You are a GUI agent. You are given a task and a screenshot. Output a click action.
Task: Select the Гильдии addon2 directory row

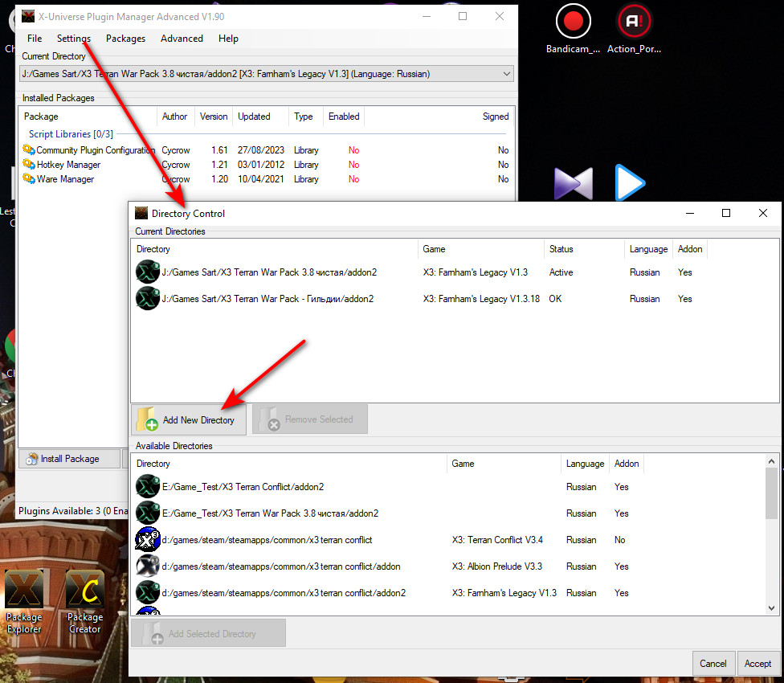268,299
